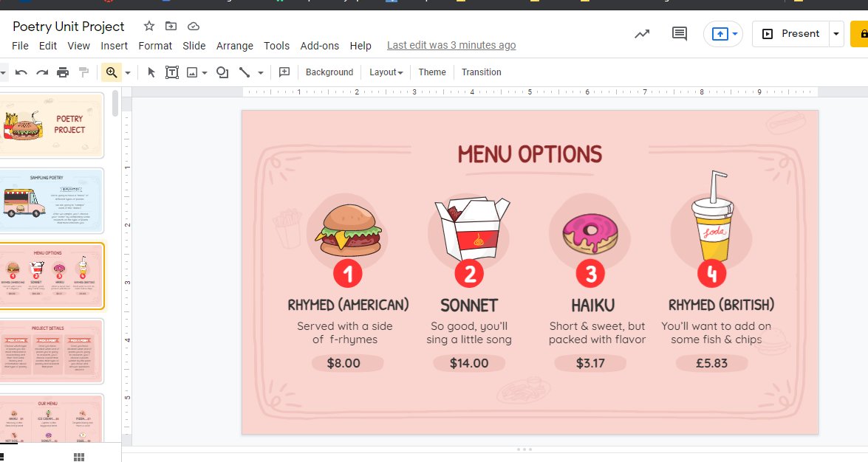
Task: Select the Poetry Project title slide thumbnail
Action: tap(52, 125)
